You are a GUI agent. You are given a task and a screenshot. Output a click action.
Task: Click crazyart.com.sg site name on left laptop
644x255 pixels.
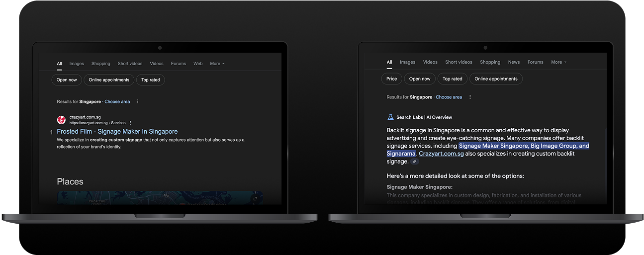(x=85, y=117)
